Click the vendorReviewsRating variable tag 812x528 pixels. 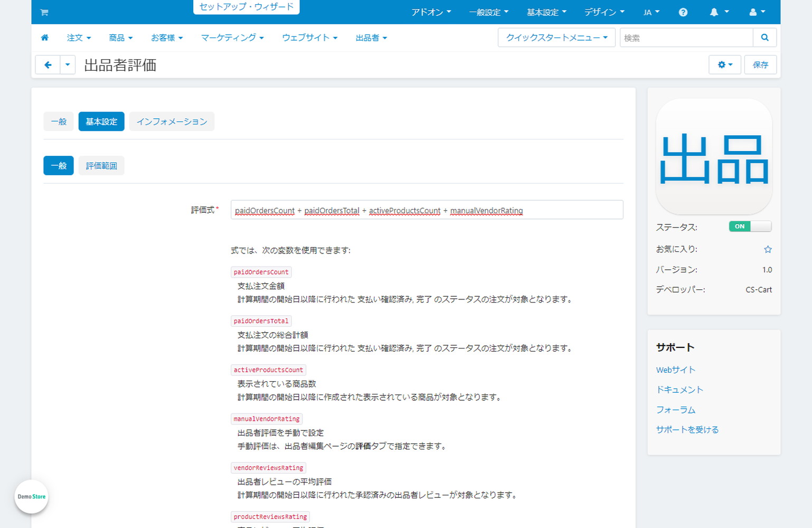pos(268,468)
